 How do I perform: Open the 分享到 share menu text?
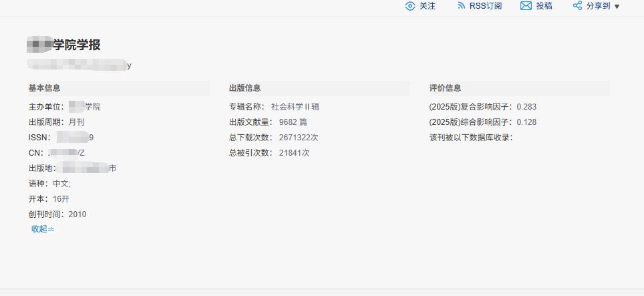pyautogui.click(x=599, y=6)
